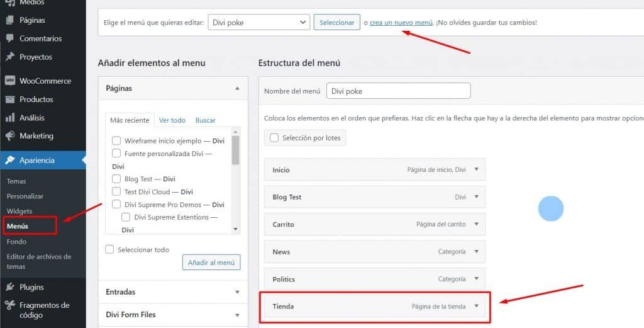Viewport: 644px width, 328px height.
Task: Click the Fragmentos de código scissors icon
Action: click(10, 305)
